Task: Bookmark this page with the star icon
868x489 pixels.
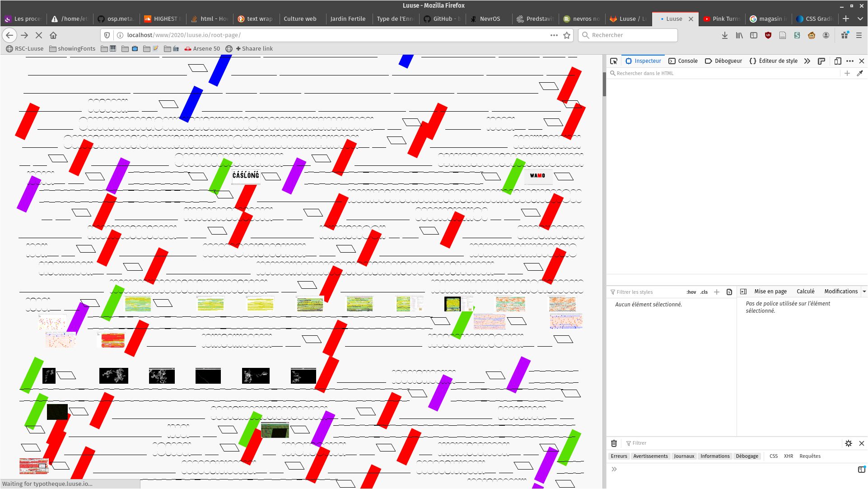Action: (567, 35)
